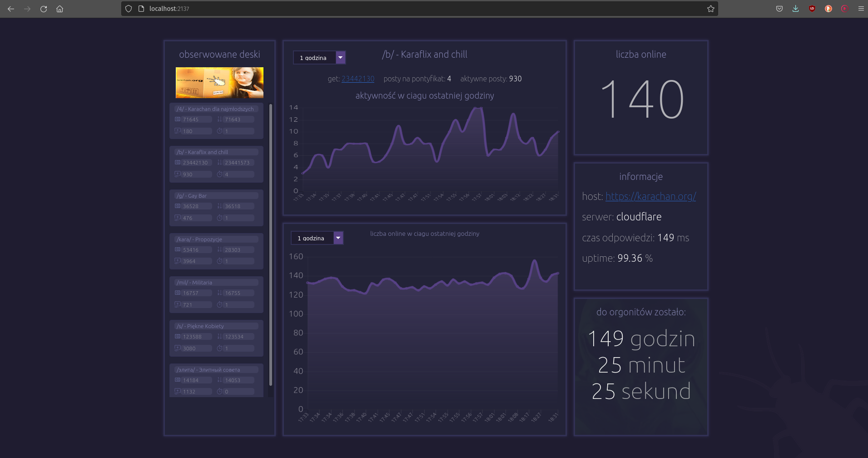
Task: Open the karachan.org host link
Action: [650, 196]
